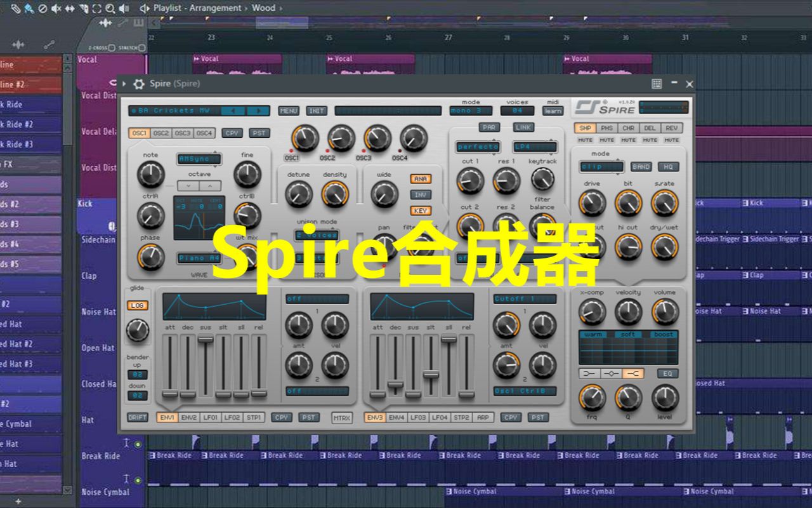Click the octave down arrow in OSC1
Screen dimensions: 812x508
(188, 186)
